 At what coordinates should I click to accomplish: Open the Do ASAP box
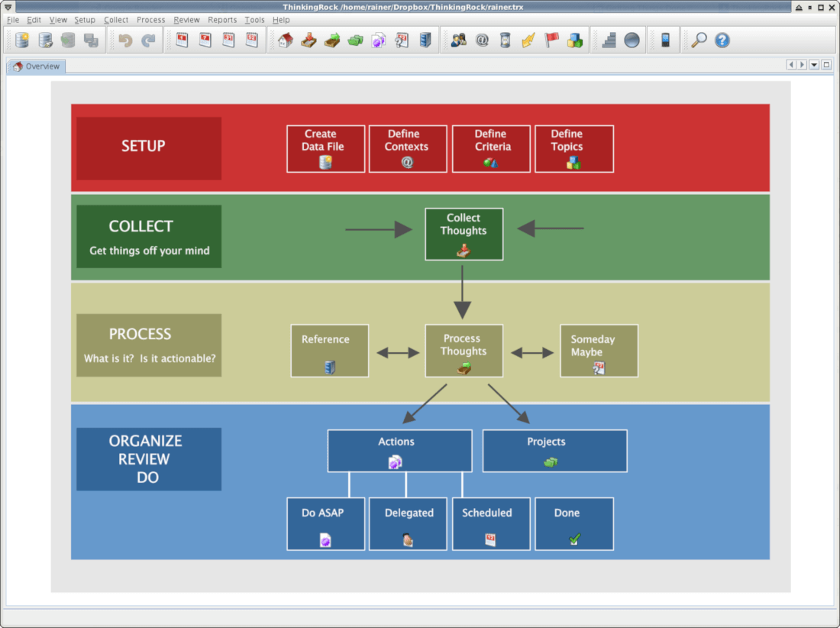(x=326, y=523)
